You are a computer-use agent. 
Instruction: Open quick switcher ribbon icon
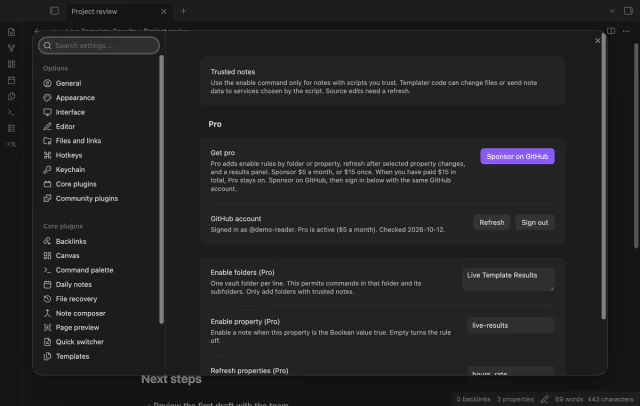click(11, 32)
